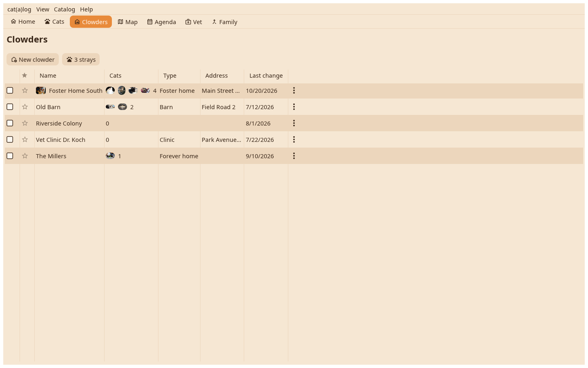The width and height of the screenshot is (588, 368).
Task: Click the third cat avatar in Foster Home South
Action: coord(133,90)
